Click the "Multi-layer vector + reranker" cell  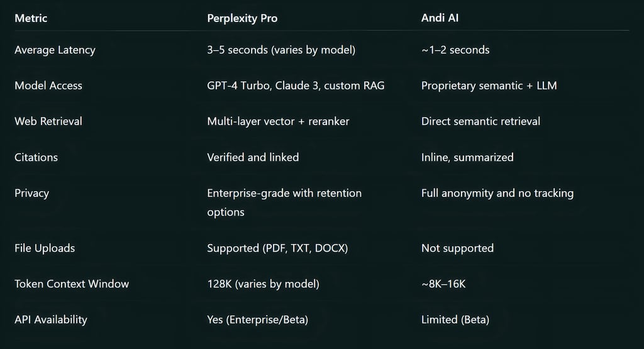tap(278, 121)
